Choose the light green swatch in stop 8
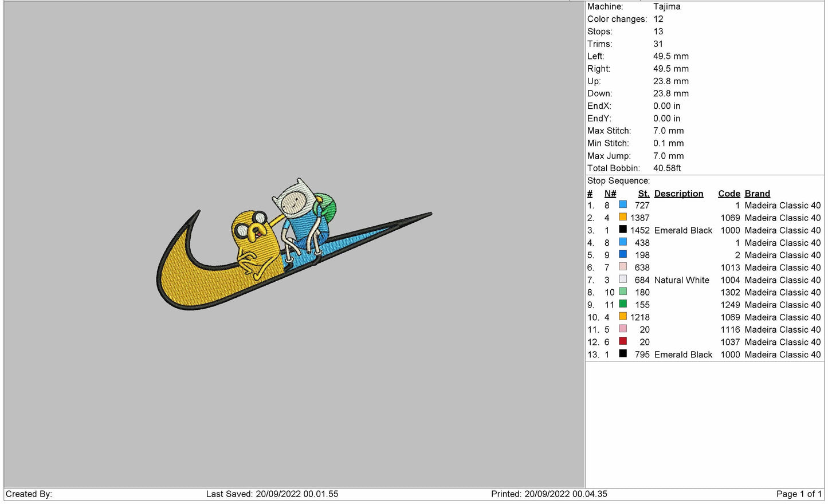828x504 pixels. 623,292
